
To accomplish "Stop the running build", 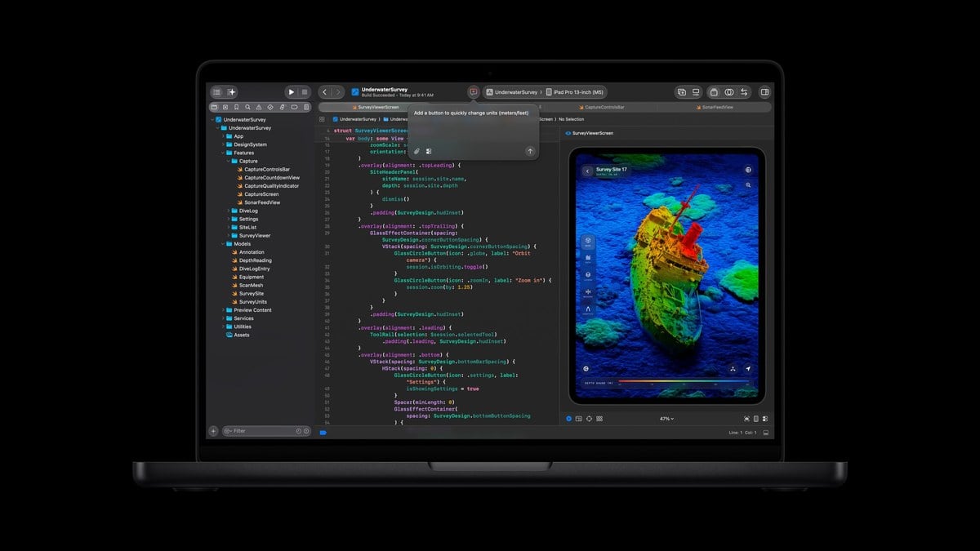I will click(x=305, y=92).
